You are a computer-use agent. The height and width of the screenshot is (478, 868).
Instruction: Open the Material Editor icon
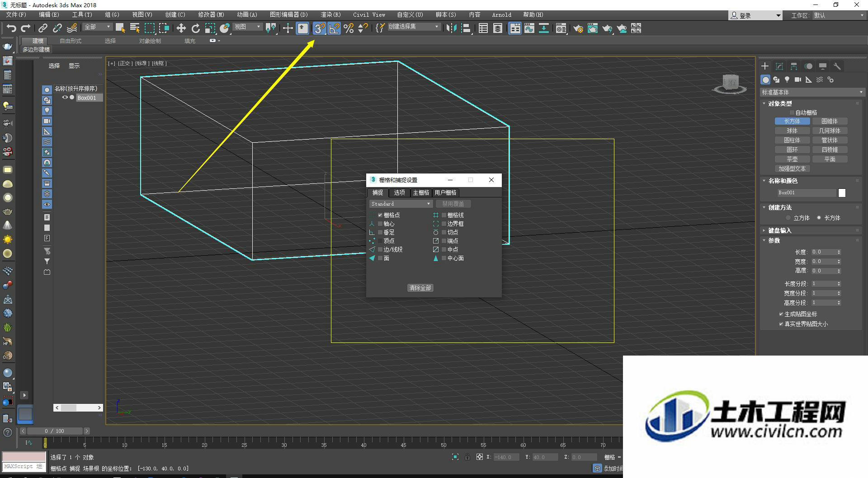561,28
